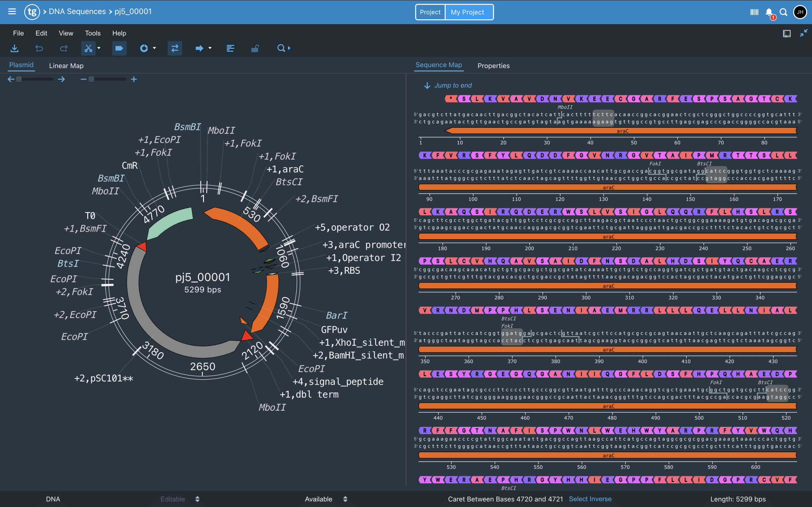Click the reverse complement flip icon
This screenshot has height=507, width=812.
[175, 48]
